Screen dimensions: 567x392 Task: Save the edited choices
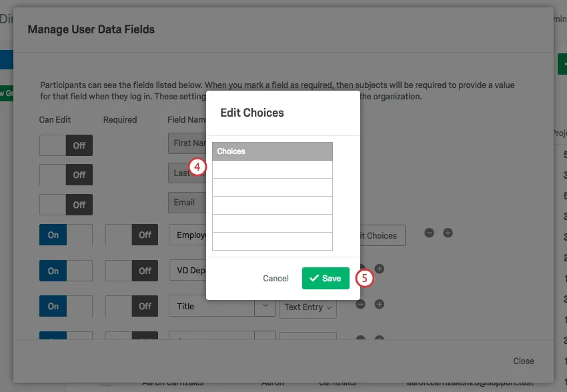click(x=326, y=278)
